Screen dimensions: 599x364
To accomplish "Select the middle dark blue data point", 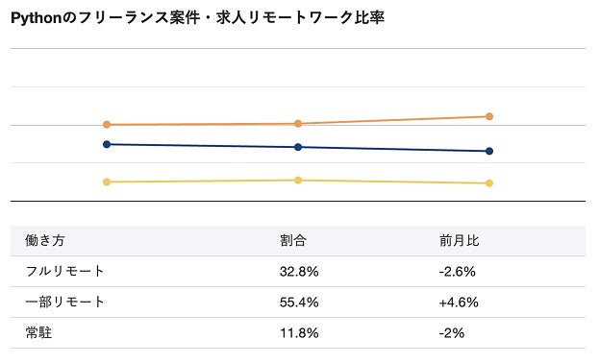I will pos(298,147).
